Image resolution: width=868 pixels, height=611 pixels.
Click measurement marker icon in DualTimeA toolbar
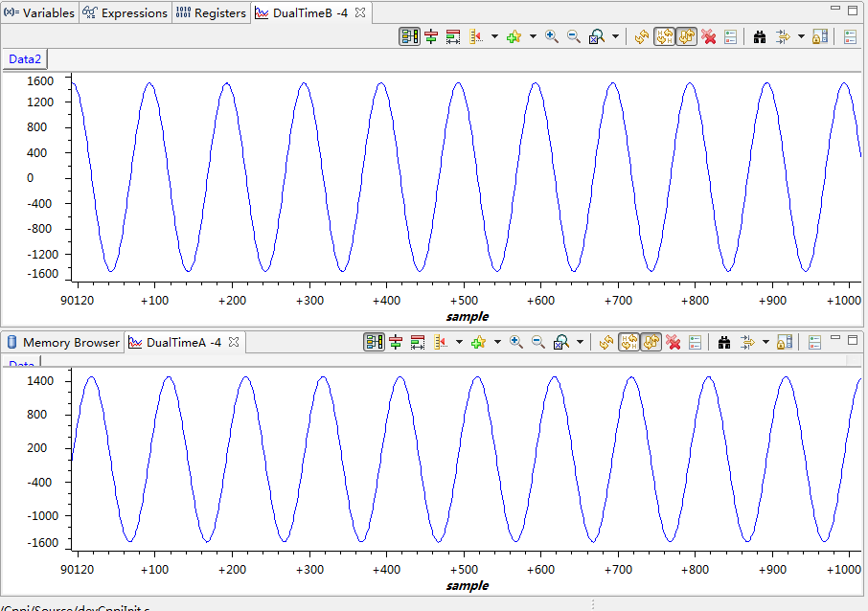418,343
